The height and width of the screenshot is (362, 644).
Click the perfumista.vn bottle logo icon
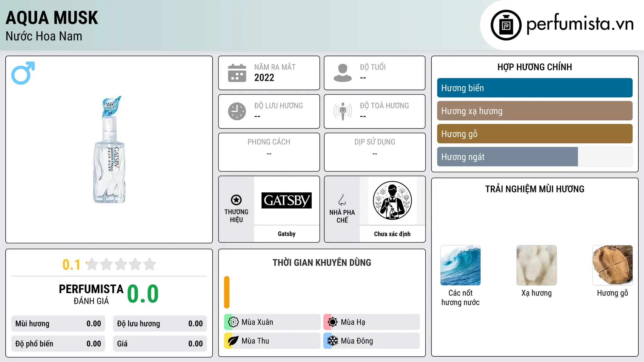point(506,25)
